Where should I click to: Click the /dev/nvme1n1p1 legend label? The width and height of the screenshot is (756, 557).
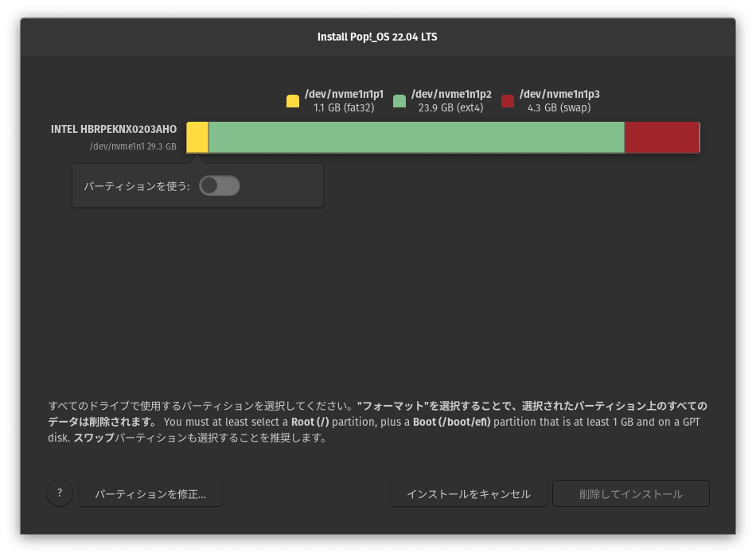pos(345,94)
